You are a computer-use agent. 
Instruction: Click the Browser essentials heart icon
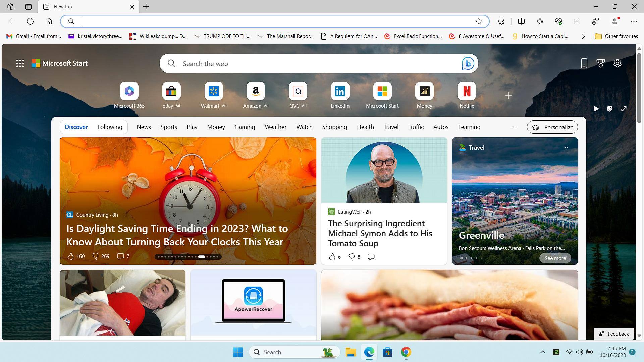coord(558,21)
